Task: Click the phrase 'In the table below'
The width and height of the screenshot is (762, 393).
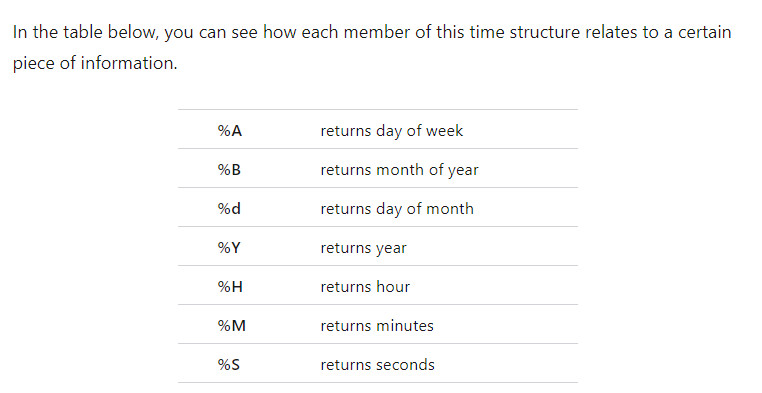Action: tap(82, 32)
